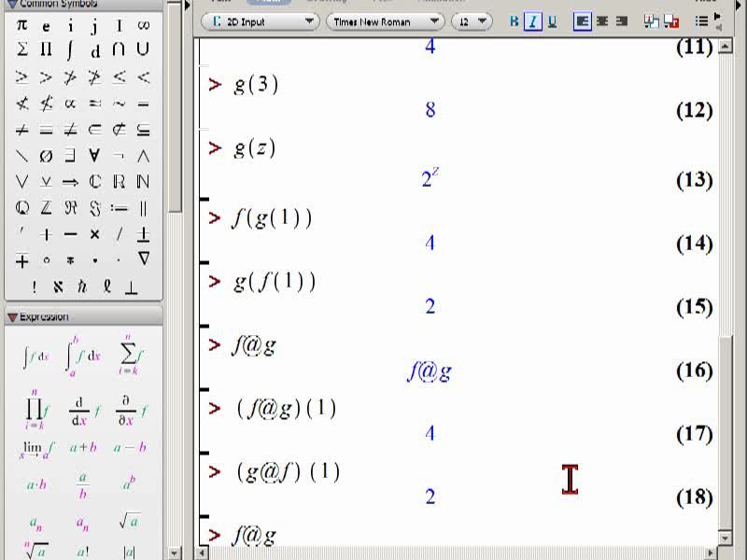This screenshot has height=560, width=747.
Task: Insert the infinity symbol
Action: (143, 25)
